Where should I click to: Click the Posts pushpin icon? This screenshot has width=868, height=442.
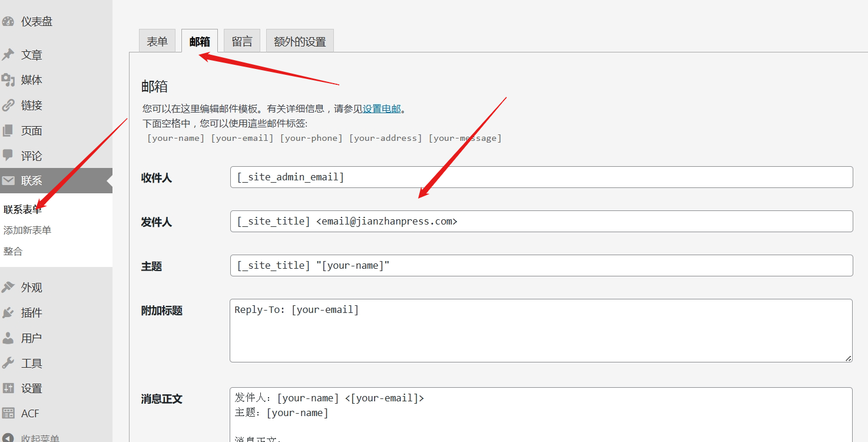(x=8, y=55)
